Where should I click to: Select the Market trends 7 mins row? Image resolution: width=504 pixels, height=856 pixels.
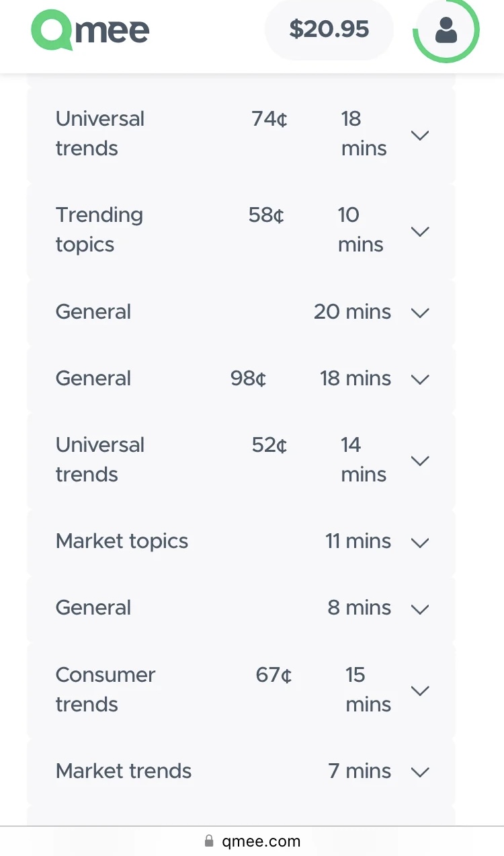(241, 771)
